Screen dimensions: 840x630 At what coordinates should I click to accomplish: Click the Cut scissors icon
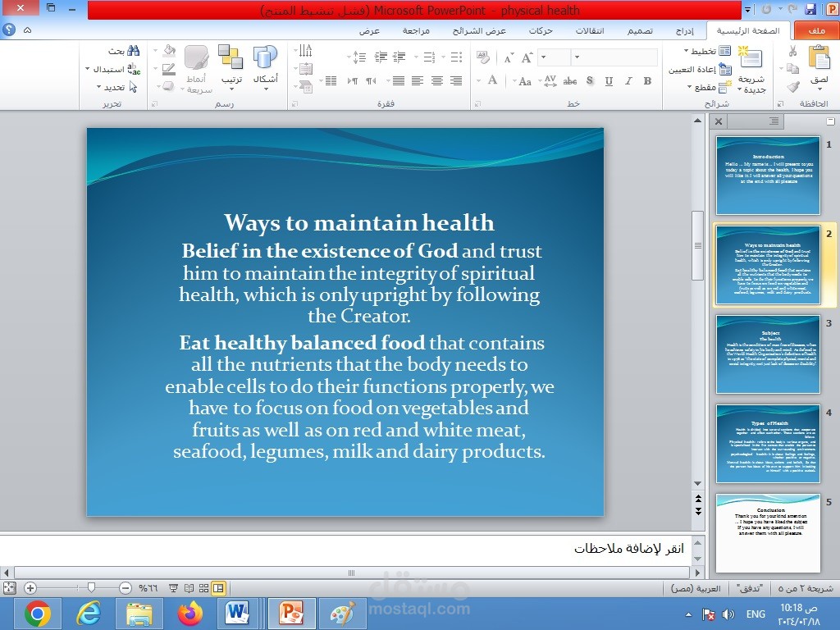[793, 51]
